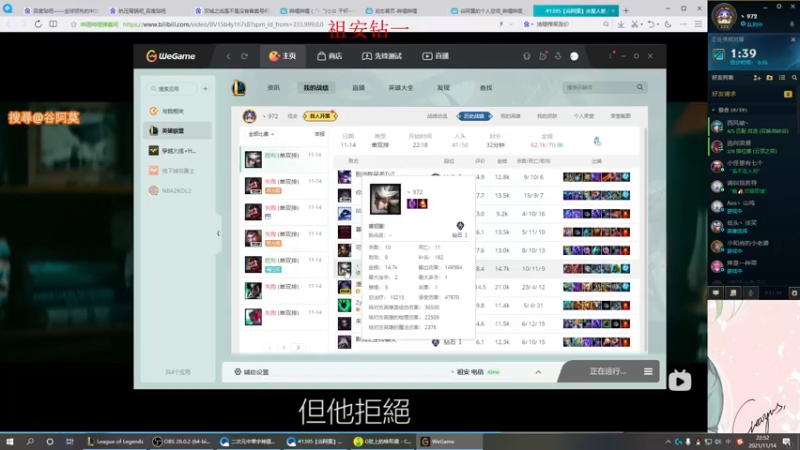
Task: Open the 直播 tab in WeGame top bar
Action: click(436, 56)
